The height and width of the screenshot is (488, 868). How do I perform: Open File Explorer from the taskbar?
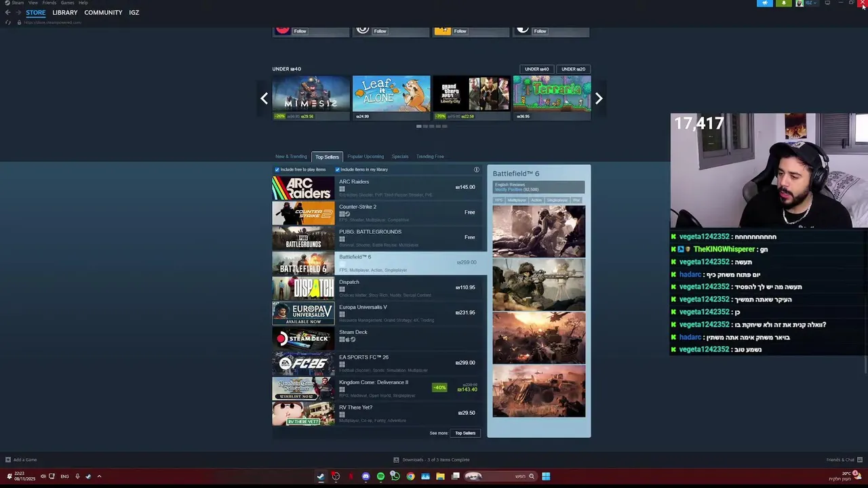[x=440, y=476]
